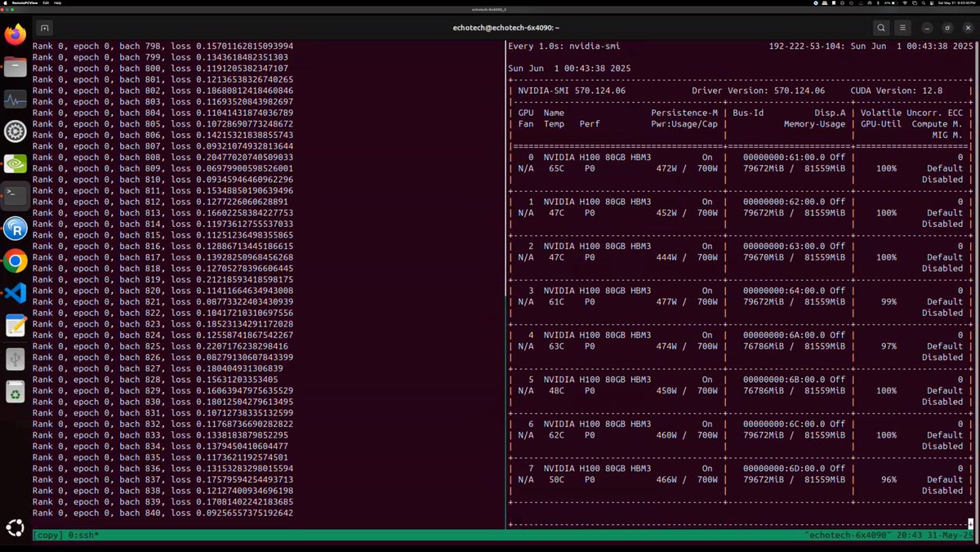
Task: Open the Settings gear in the dock
Action: (x=16, y=131)
